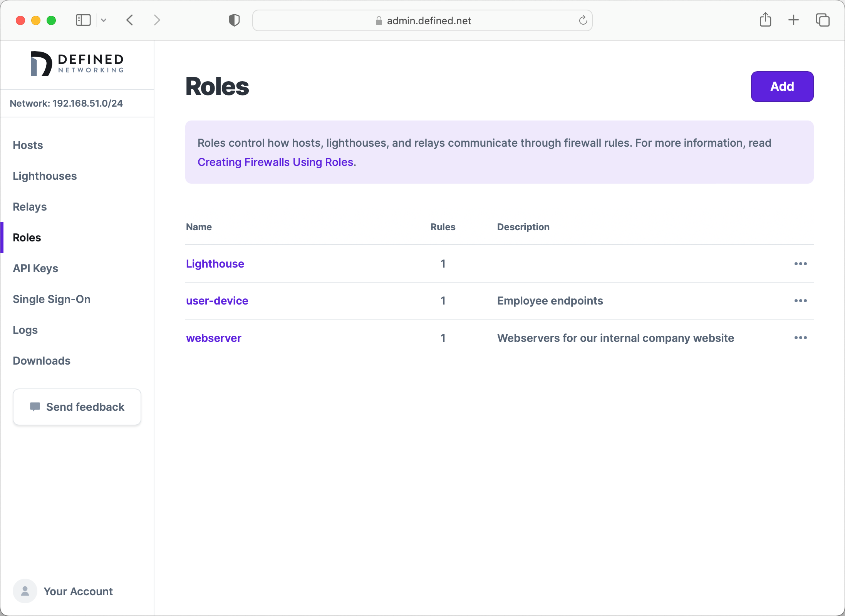This screenshot has height=616, width=845.
Task: Click the Safari sidebar toggle icon
Action: coord(83,20)
